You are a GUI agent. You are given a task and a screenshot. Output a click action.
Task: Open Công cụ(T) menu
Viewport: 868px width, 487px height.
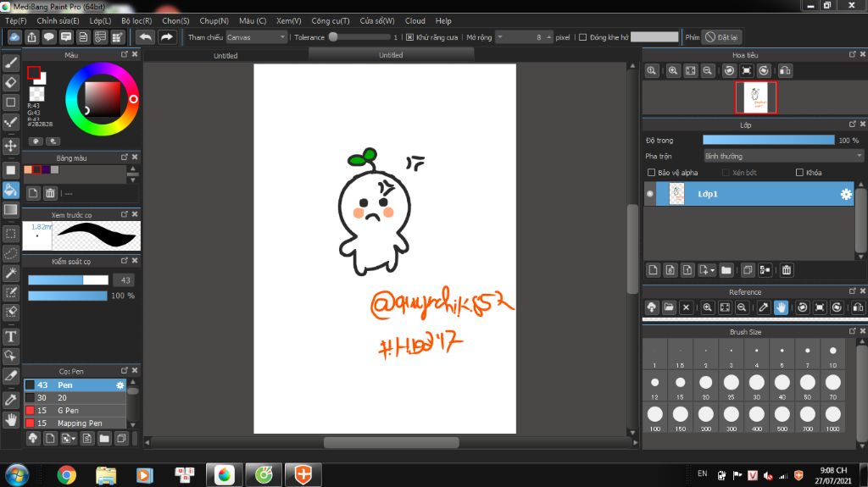330,20
